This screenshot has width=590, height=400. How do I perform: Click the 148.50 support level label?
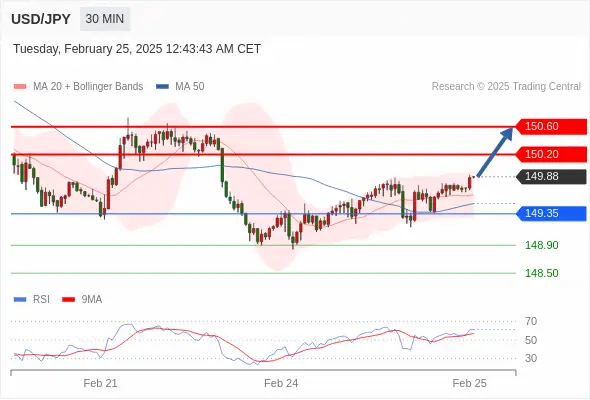(x=542, y=273)
